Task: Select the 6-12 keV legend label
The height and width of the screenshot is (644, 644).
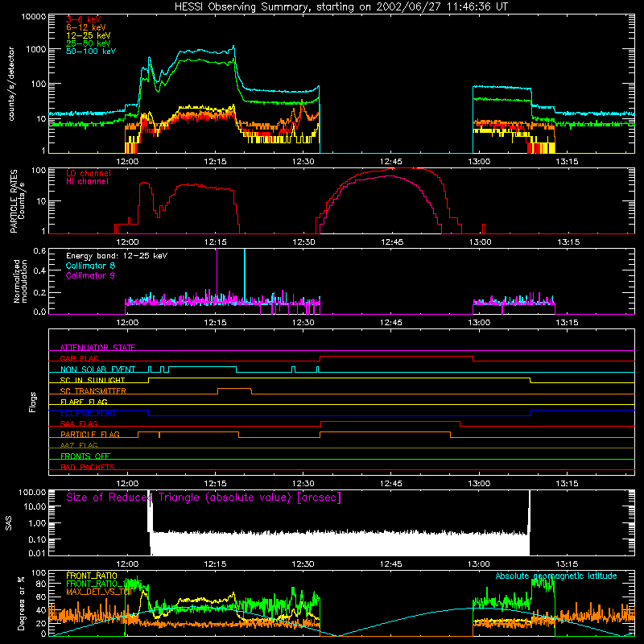Action: (86, 27)
